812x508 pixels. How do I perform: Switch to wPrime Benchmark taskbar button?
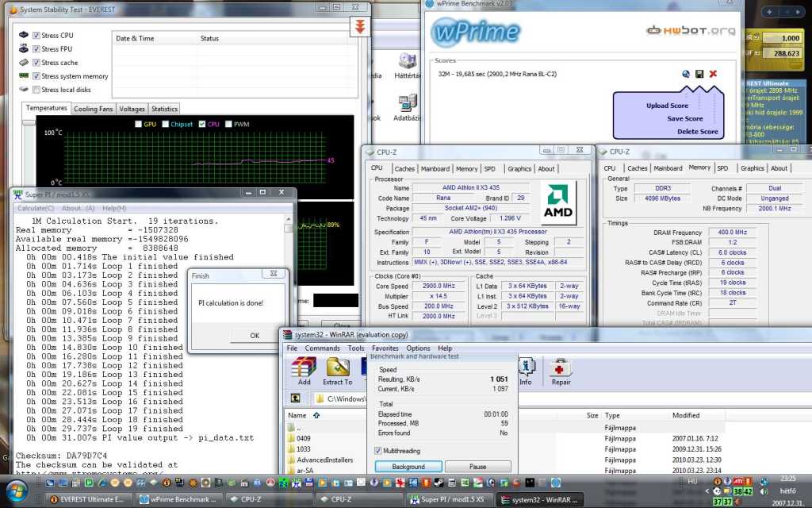tap(181, 499)
